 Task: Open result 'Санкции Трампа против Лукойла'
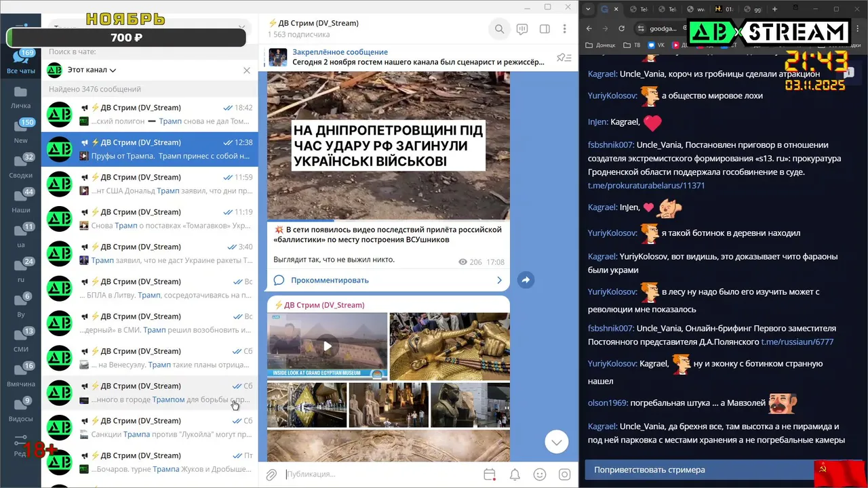(150, 427)
